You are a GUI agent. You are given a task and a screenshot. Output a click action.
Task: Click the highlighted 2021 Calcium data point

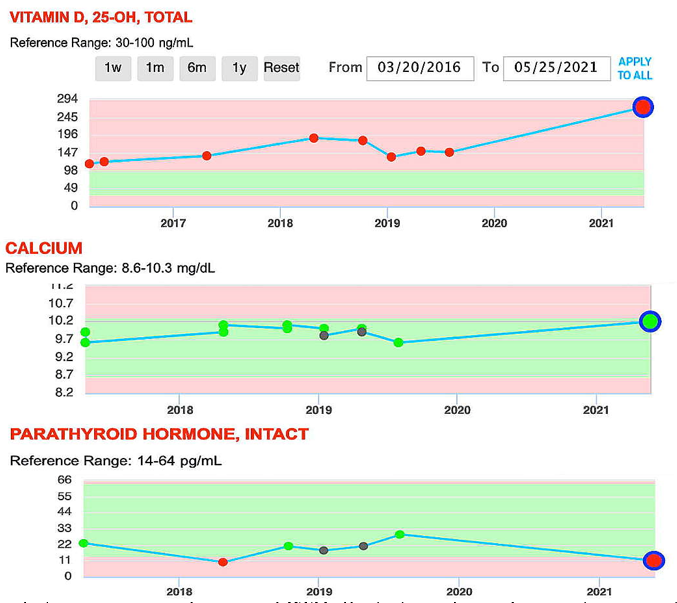[650, 321]
